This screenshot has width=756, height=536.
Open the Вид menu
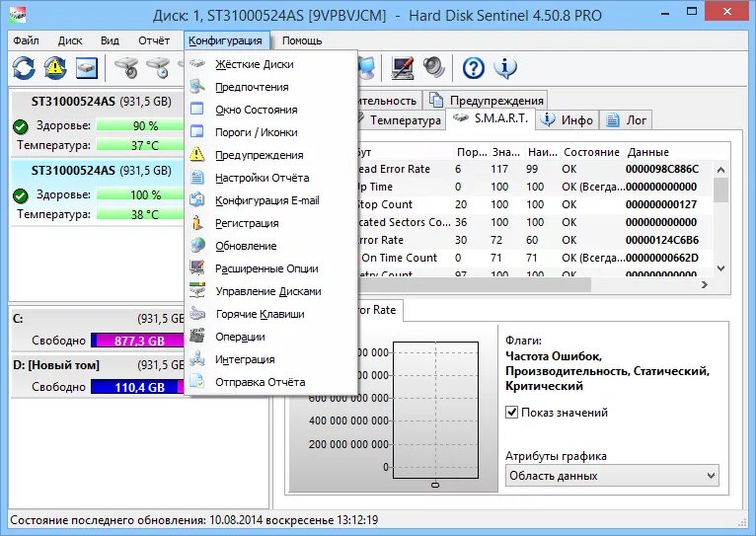pyautogui.click(x=110, y=40)
